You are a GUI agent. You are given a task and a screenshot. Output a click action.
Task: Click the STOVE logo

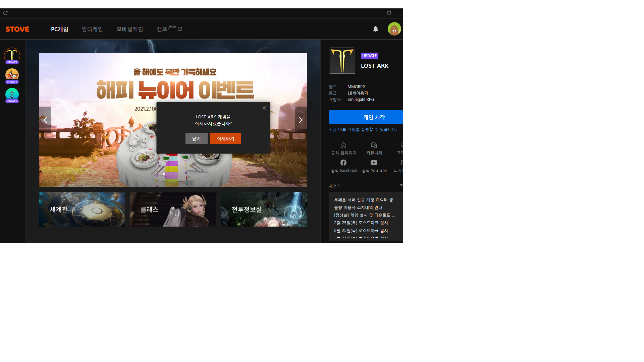click(17, 29)
